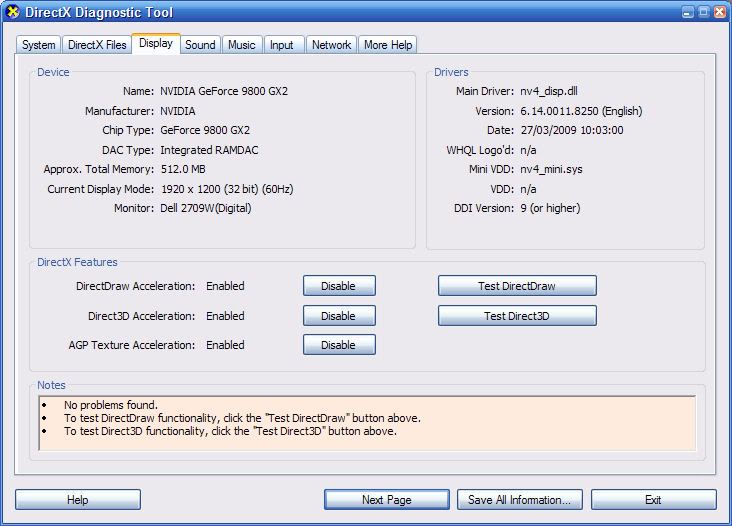
Task: Select the Display tab
Action: (x=156, y=44)
